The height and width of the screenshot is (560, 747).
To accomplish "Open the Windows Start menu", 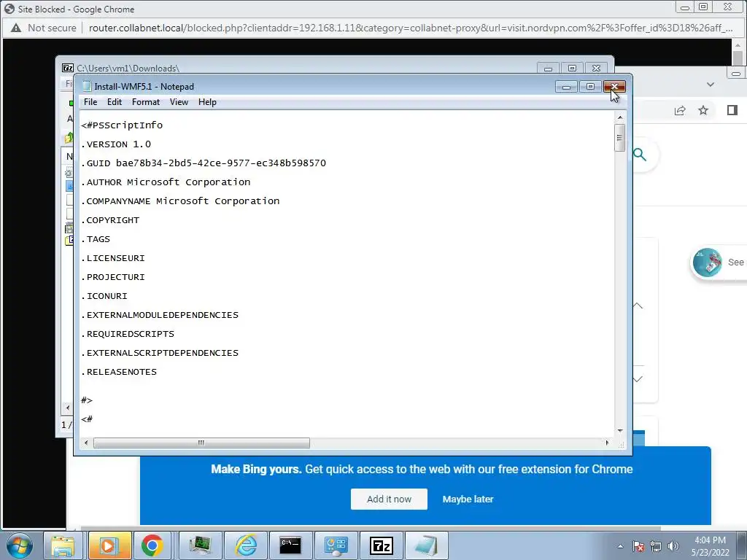I will 19,545.
